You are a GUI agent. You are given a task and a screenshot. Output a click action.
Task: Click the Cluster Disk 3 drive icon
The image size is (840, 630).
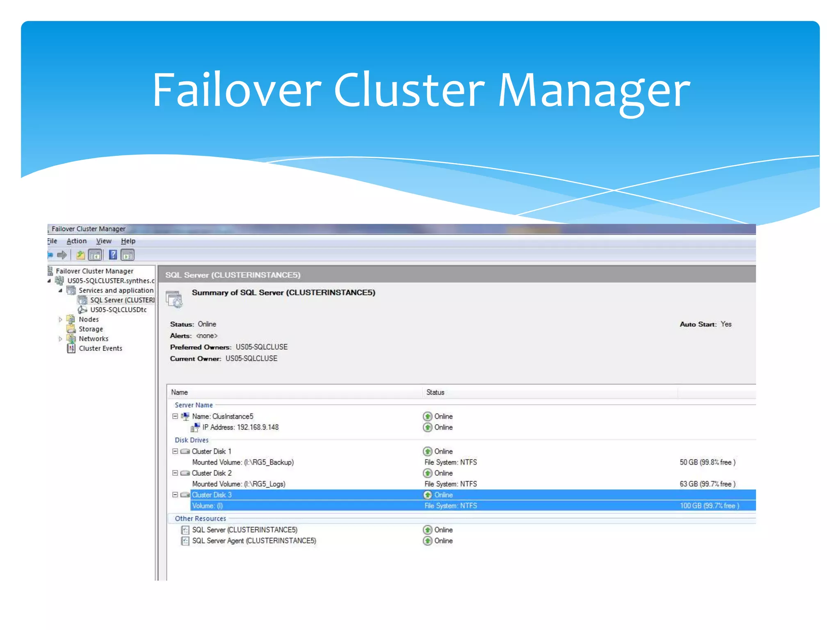(185, 495)
